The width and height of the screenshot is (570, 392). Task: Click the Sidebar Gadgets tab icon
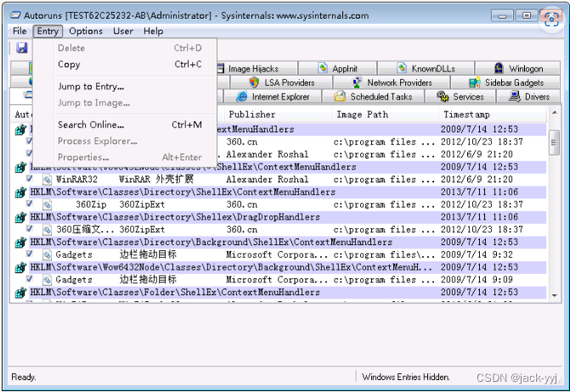click(474, 82)
